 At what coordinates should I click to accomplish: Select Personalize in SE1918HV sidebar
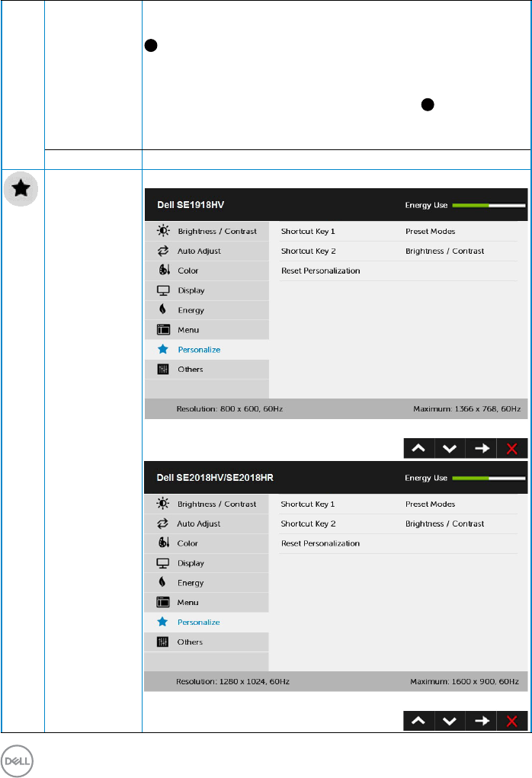[207, 349]
